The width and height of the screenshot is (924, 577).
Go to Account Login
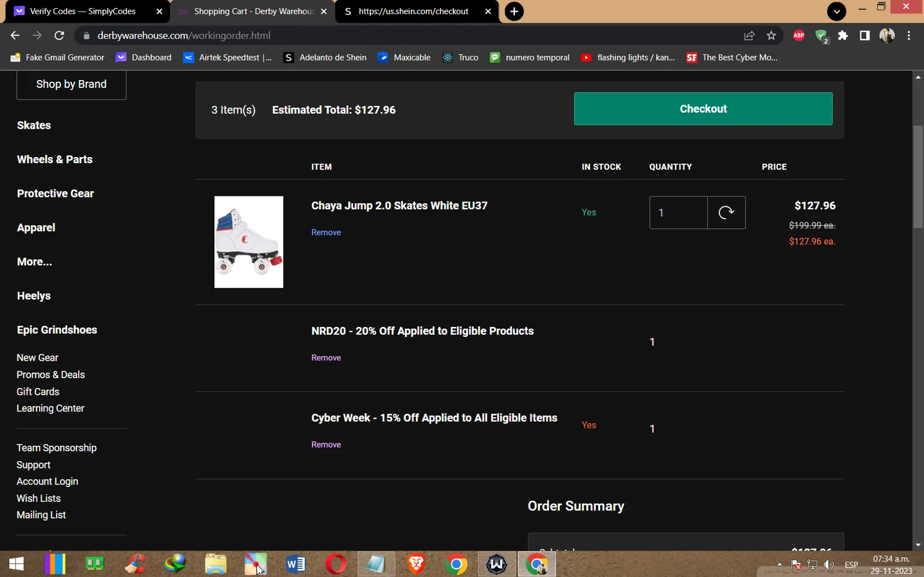tap(47, 482)
